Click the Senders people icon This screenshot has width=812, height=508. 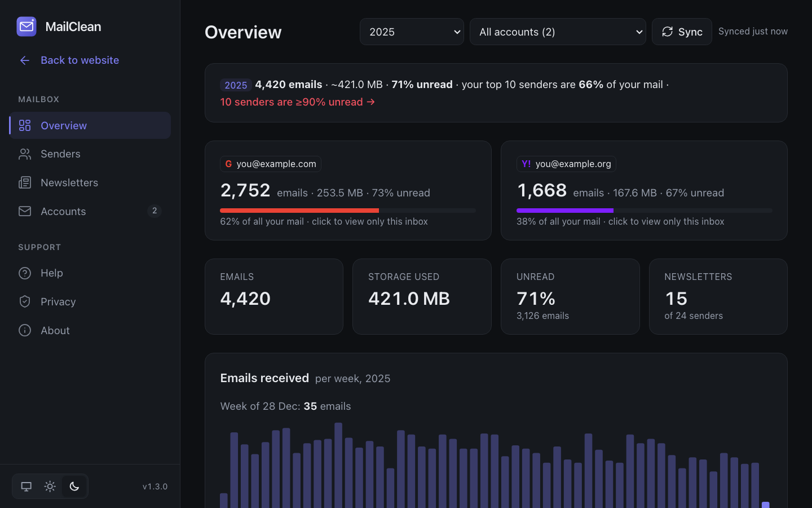(25, 154)
